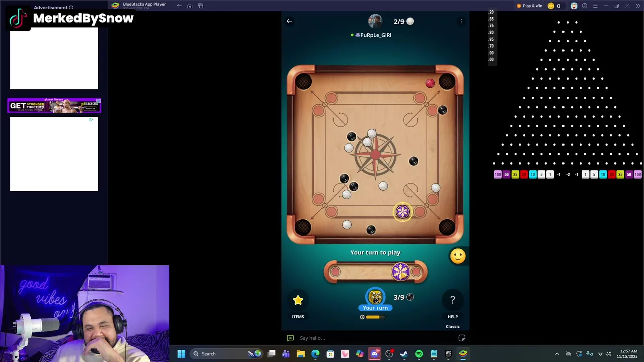The image size is (644, 362).
Task: Open BlueStacks recent apps icon
Action: point(201,6)
